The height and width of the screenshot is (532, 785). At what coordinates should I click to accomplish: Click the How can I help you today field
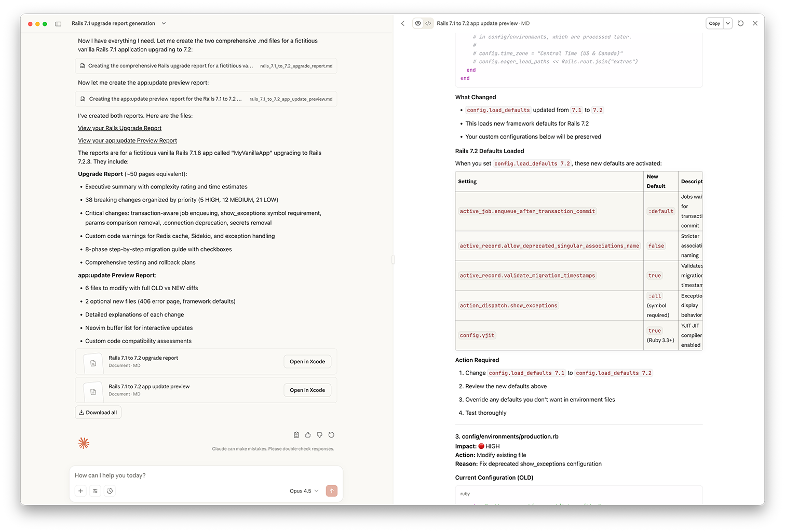pyautogui.click(x=206, y=475)
